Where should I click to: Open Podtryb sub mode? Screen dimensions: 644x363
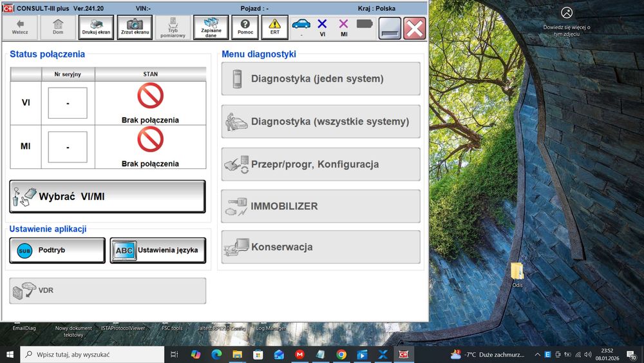57,250
